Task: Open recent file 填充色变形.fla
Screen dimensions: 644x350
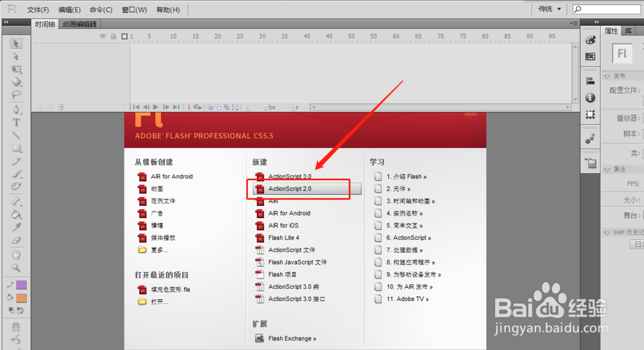Action: pos(170,290)
